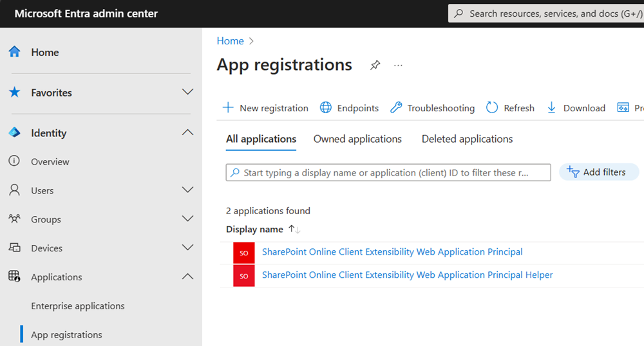Expand the Favorites section
This screenshot has width=644, height=346.
[187, 92]
